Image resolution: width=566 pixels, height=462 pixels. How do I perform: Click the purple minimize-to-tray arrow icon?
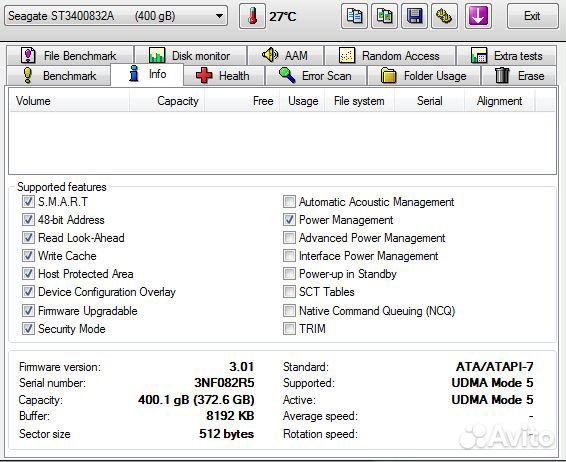(x=478, y=16)
